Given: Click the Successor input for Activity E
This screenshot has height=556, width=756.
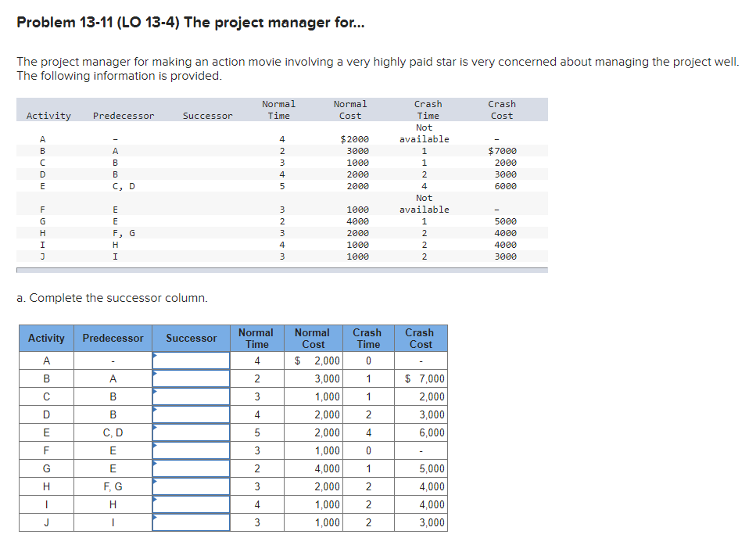Looking at the screenshot, I should [x=191, y=432].
